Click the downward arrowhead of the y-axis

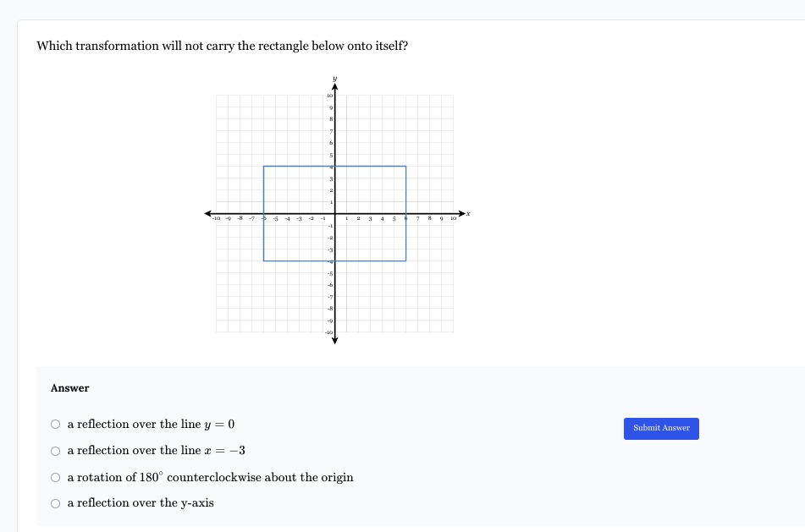pyautogui.click(x=334, y=341)
